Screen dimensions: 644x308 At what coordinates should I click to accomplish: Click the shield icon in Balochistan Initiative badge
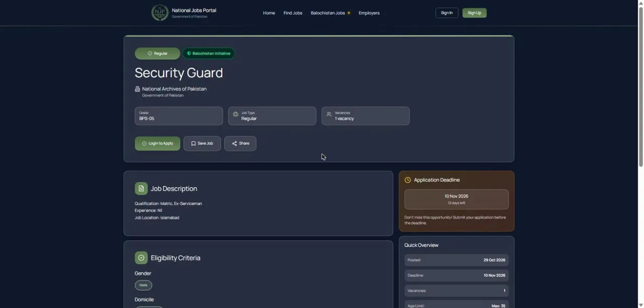click(x=189, y=53)
